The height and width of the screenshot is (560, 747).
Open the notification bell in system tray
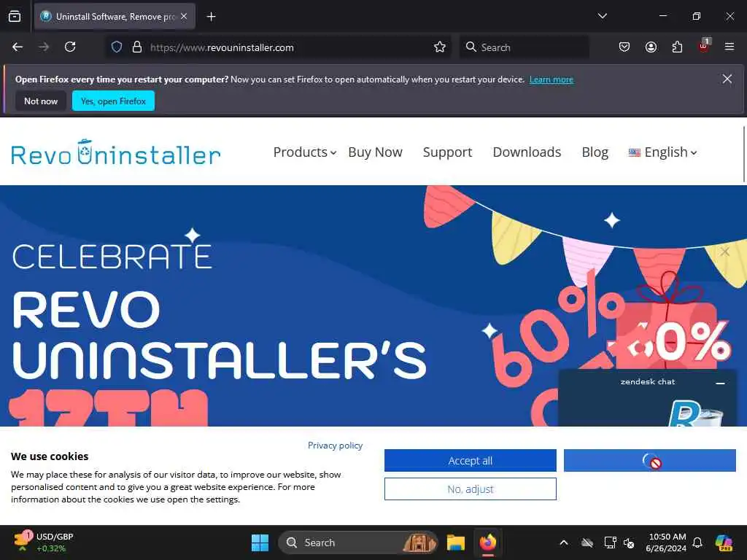pos(697,542)
